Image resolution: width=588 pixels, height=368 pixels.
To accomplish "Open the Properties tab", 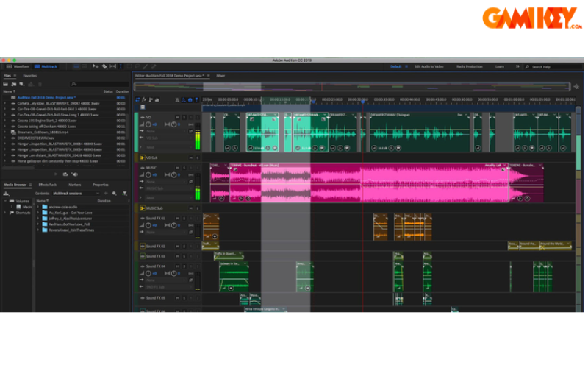I will pos(101,185).
